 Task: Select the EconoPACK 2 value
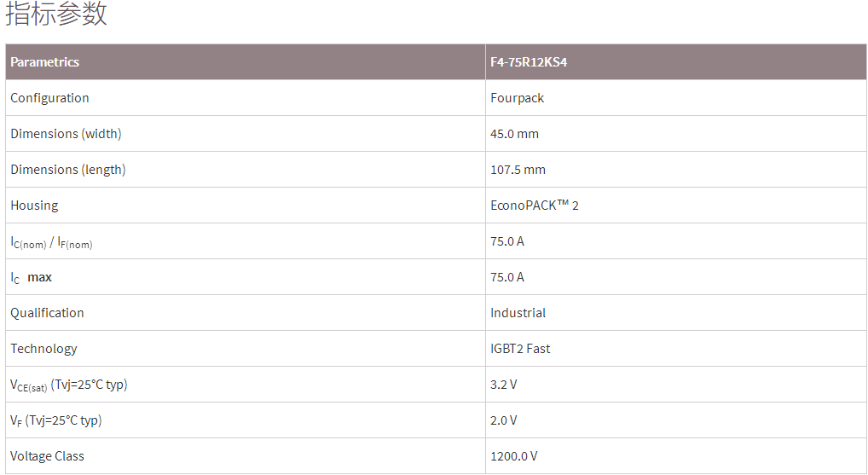pyautogui.click(x=535, y=206)
